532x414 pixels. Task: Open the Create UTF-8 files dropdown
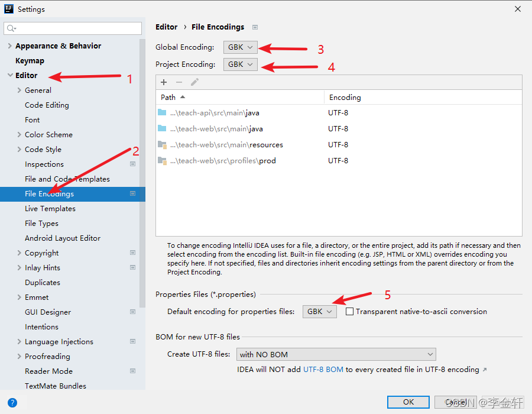[336, 354]
